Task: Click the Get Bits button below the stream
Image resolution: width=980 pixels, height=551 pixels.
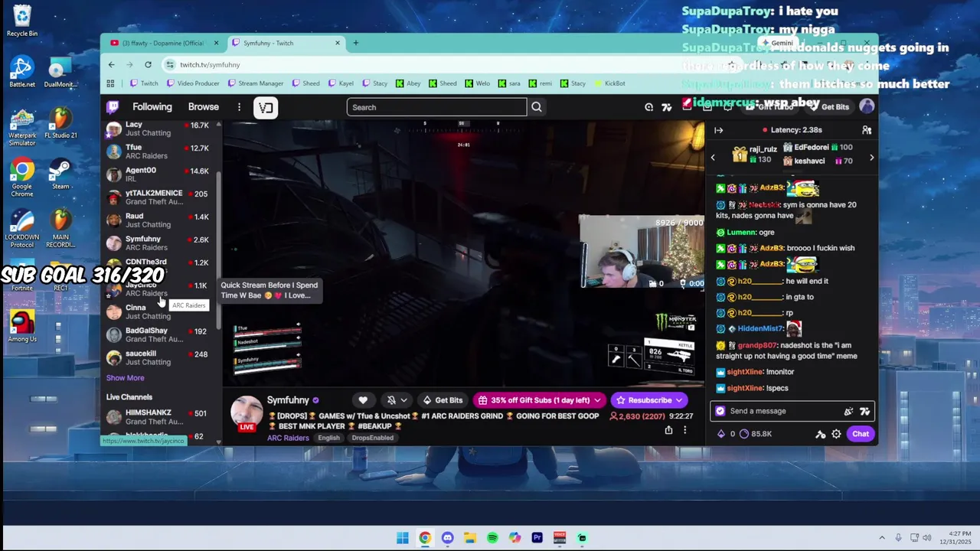Action: (442, 400)
